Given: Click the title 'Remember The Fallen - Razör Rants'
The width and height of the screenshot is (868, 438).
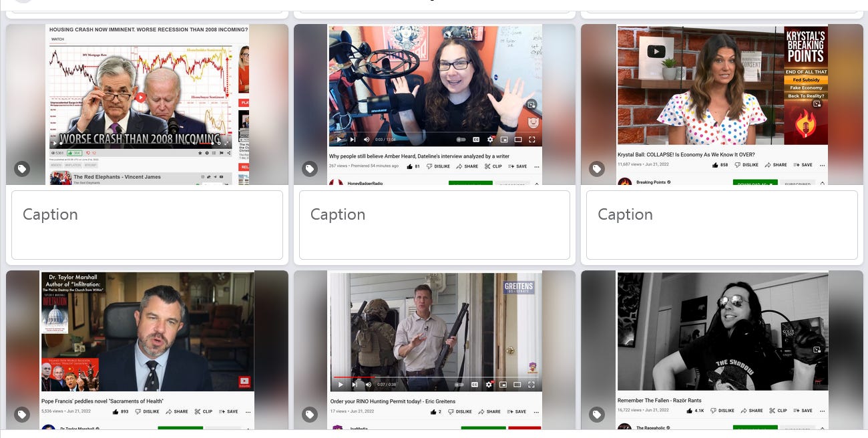Looking at the screenshot, I should [x=659, y=401].
